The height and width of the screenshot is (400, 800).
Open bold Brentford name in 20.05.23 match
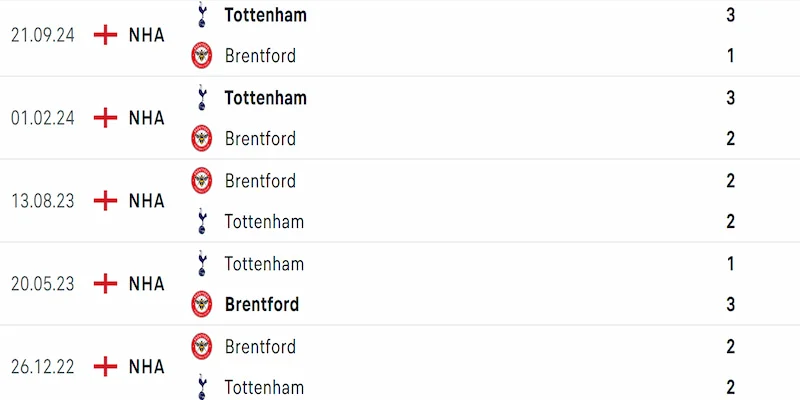261,304
